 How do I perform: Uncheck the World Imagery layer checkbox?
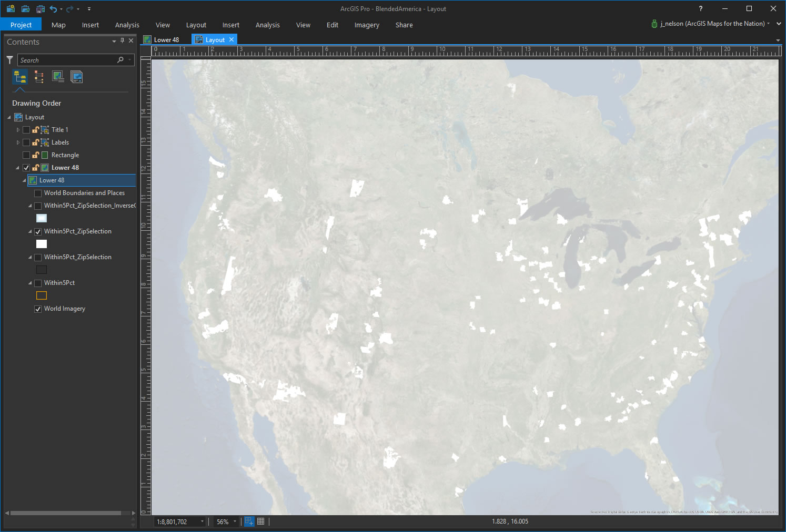[x=38, y=309]
